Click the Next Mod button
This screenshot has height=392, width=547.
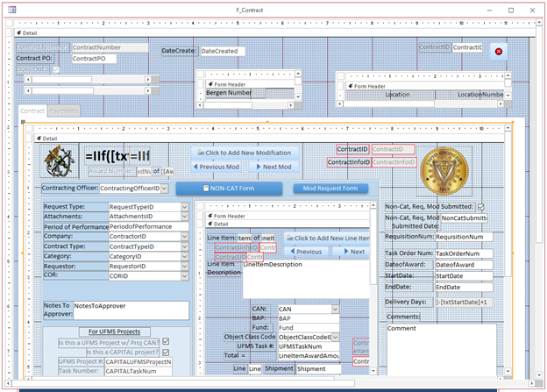click(274, 167)
